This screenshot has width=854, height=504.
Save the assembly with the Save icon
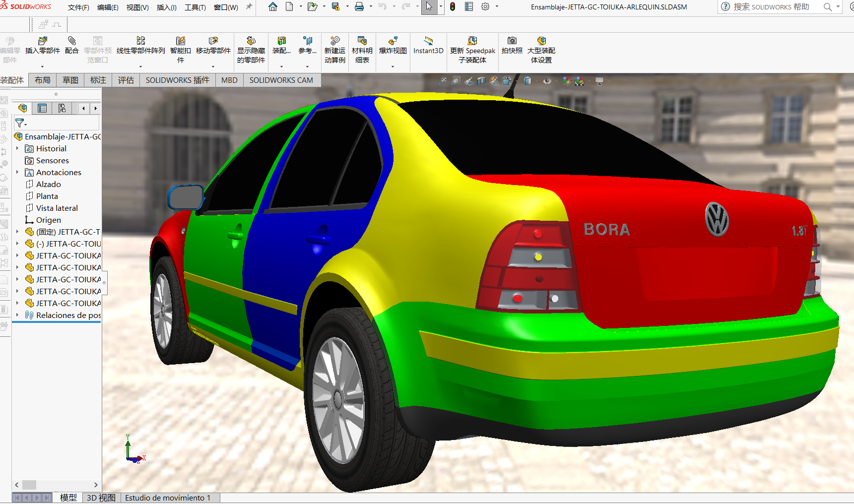click(x=336, y=7)
